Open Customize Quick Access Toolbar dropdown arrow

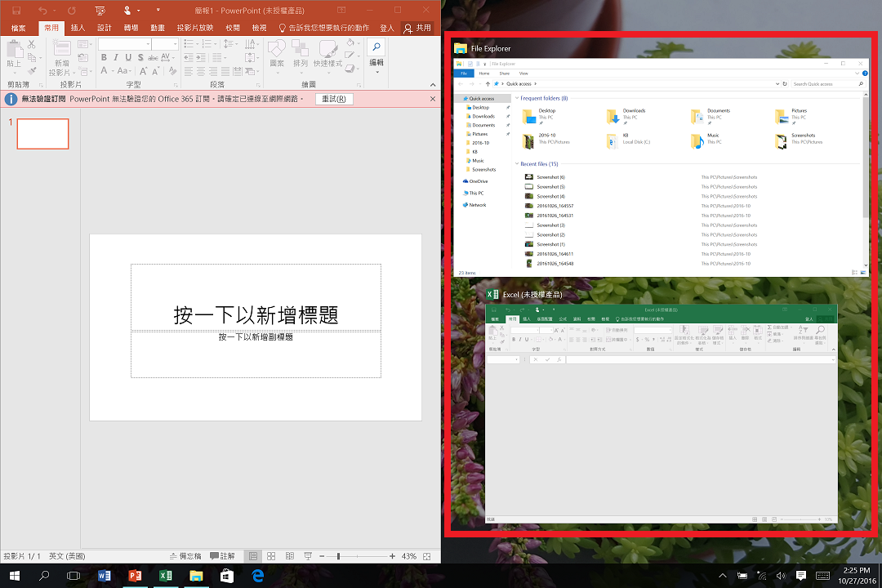(x=158, y=10)
